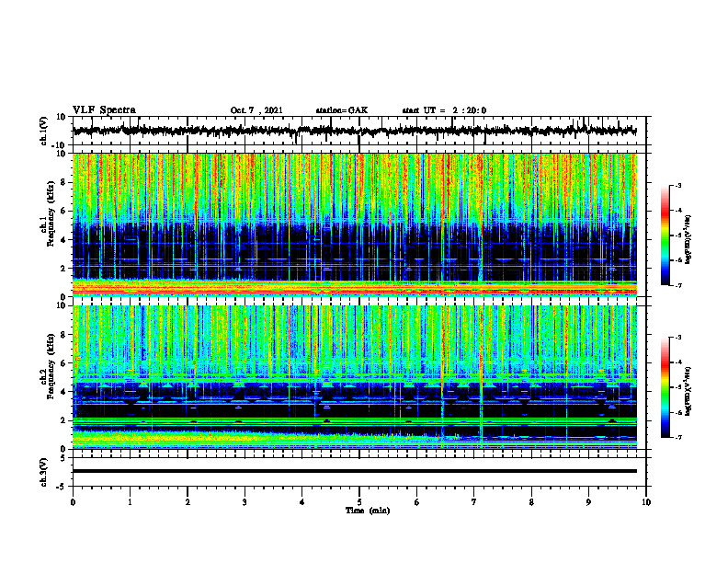The height and width of the screenshot is (563, 728).
Task: Click the date text "Oct. 7 , 2021"
Action: [256, 110]
